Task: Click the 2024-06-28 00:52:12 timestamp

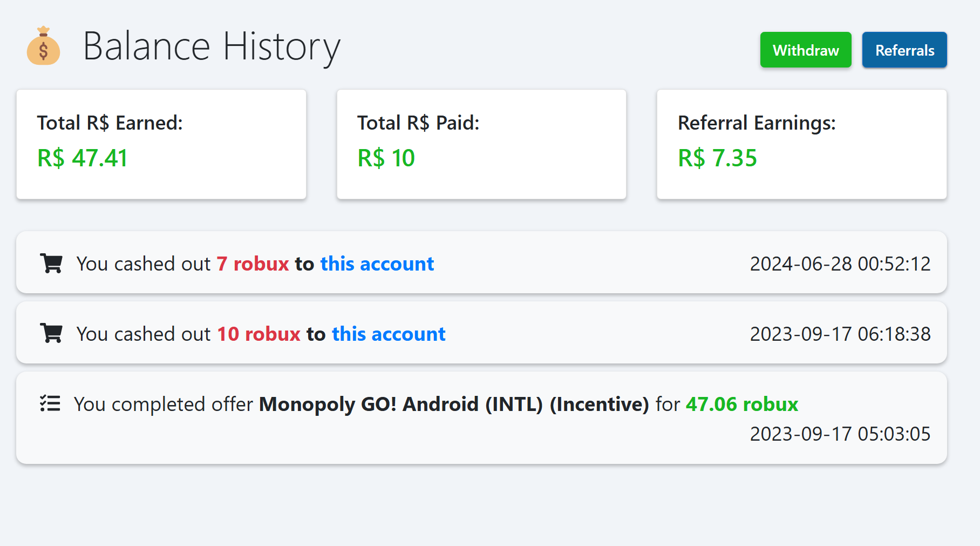Action: point(840,264)
